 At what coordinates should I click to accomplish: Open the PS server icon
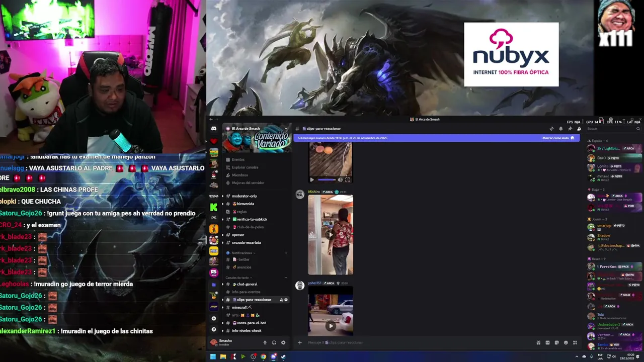pyautogui.click(x=214, y=218)
